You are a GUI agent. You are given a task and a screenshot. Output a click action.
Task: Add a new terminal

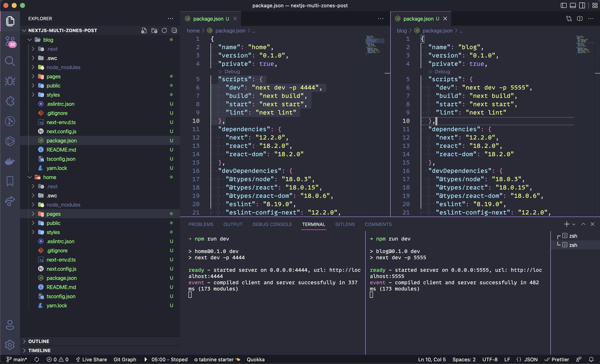click(x=566, y=224)
